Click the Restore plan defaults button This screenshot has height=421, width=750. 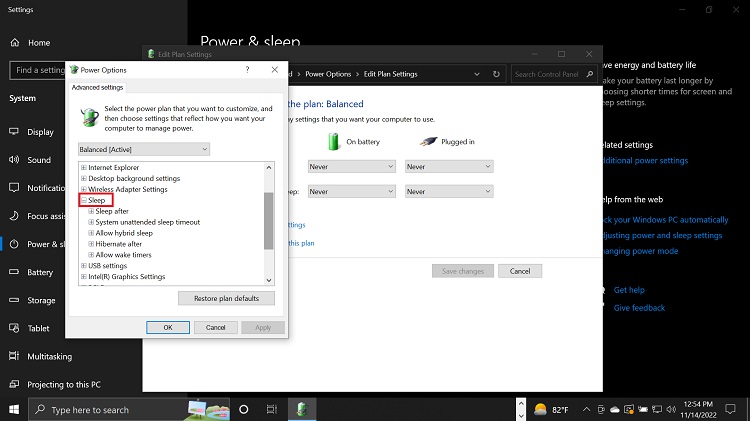pos(226,298)
